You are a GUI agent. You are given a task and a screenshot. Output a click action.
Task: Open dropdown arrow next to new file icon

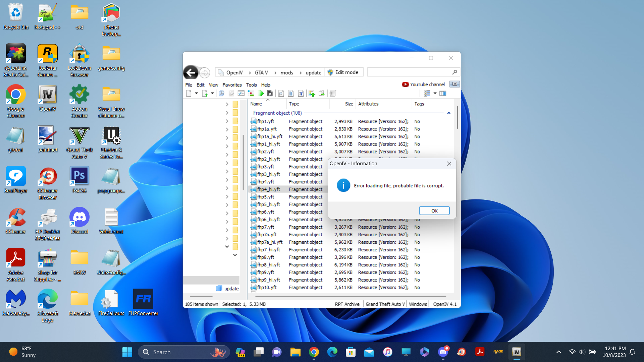(196, 94)
